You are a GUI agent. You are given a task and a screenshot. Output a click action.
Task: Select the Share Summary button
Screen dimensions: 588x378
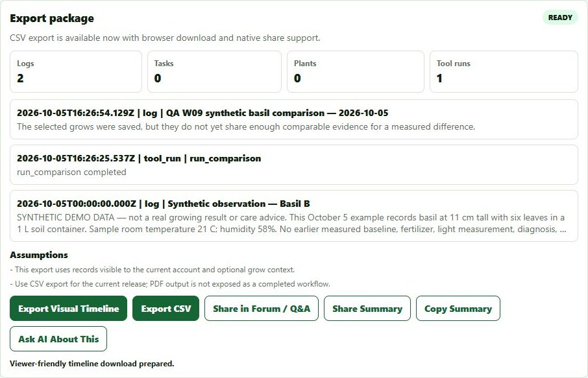367,309
